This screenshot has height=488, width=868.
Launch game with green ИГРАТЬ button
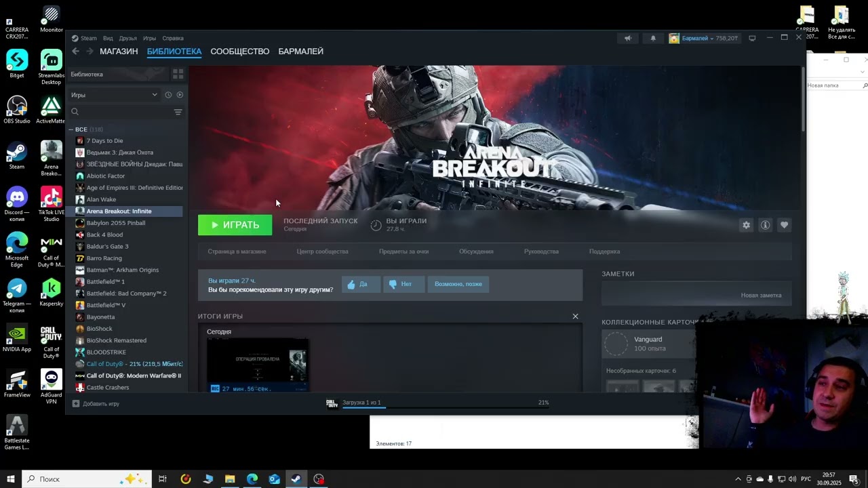tap(235, 225)
